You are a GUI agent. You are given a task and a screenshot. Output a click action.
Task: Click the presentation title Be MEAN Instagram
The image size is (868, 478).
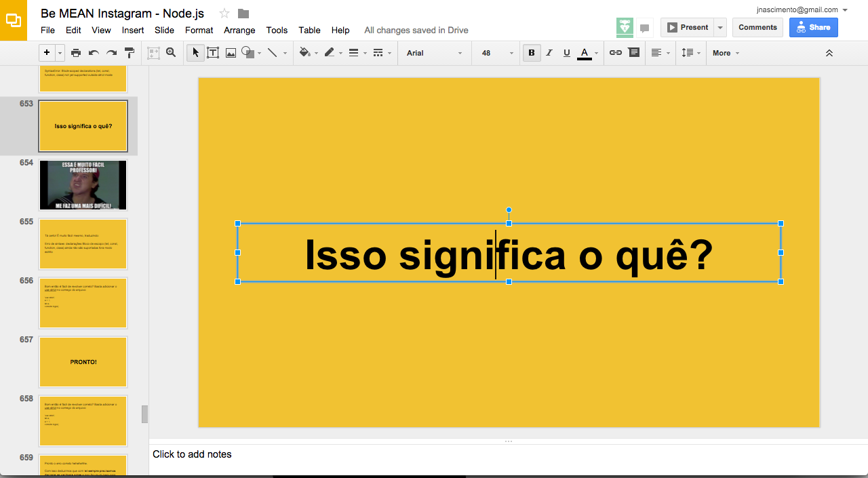[x=122, y=14]
